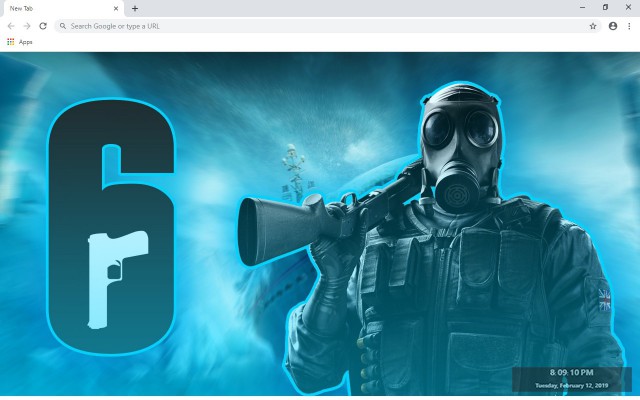Screen dimensions: 640x400
Task: Click the browser back arrow
Action: tap(11, 26)
